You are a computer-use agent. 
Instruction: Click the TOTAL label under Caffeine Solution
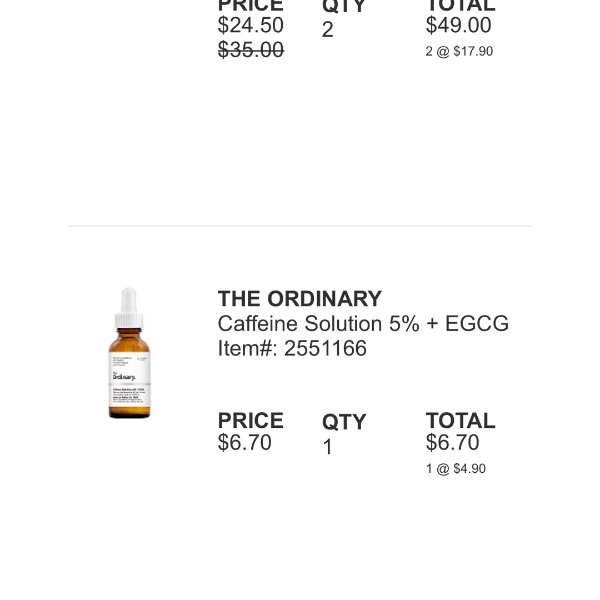click(x=461, y=421)
